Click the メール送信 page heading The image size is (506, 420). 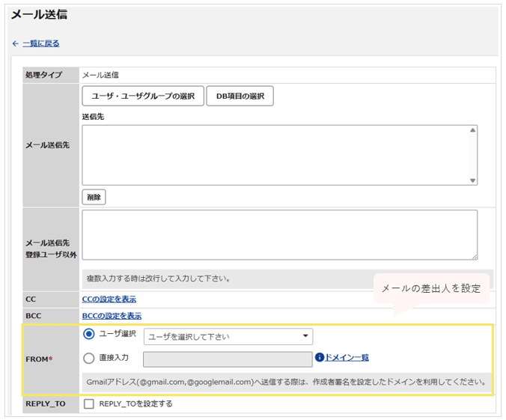[x=40, y=14]
